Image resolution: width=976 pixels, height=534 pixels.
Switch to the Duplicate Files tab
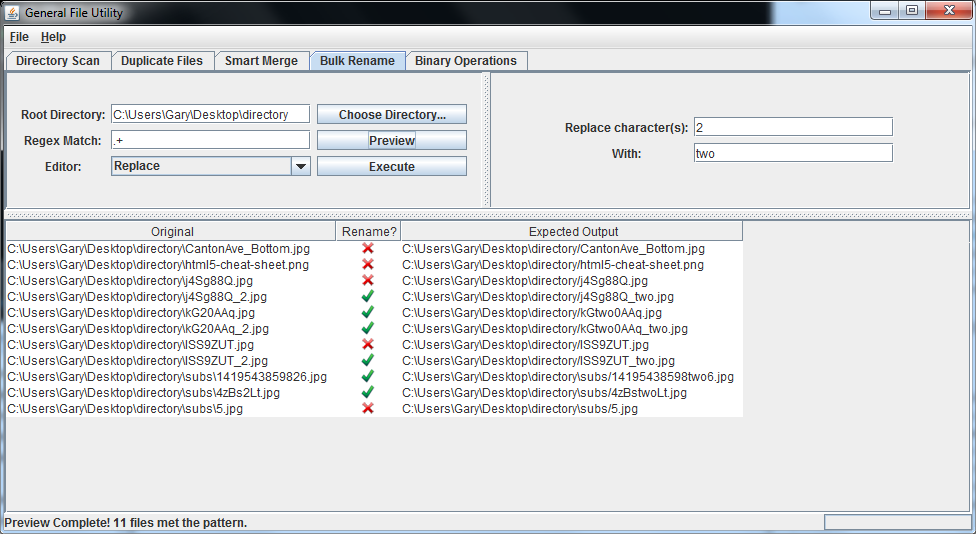pyautogui.click(x=161, y=61)
